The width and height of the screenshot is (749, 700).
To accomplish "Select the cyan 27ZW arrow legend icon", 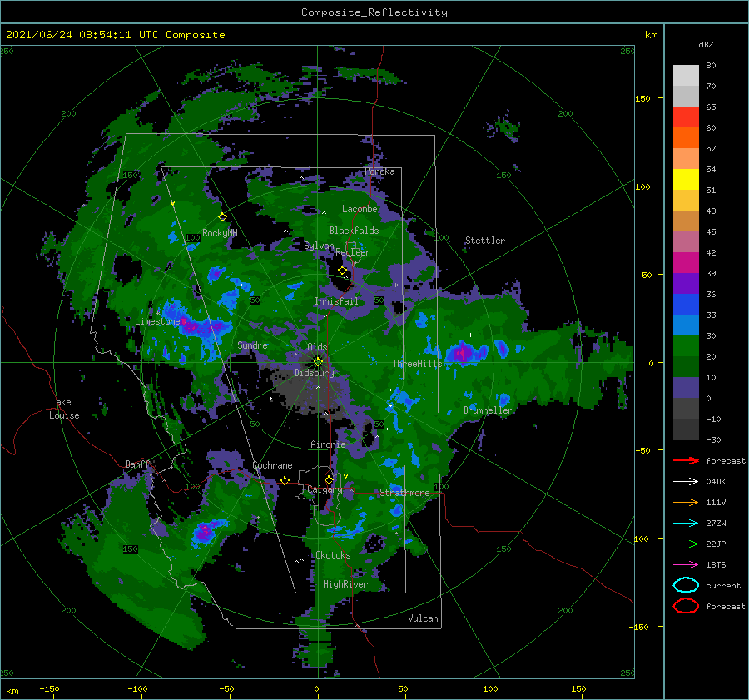I will tap(686, 524).
